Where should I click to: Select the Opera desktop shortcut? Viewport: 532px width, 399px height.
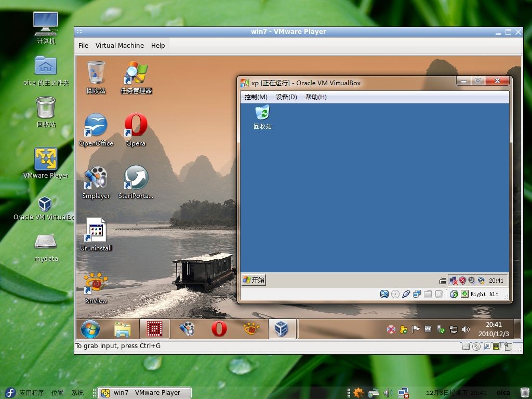[136, 130]
